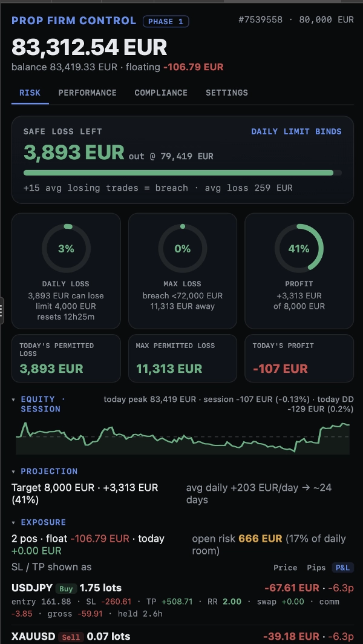Image resolution: width=363 pixels, height=644 pixels.
Task: Click the Today's Profit card
Action: (x=299, y=358)
